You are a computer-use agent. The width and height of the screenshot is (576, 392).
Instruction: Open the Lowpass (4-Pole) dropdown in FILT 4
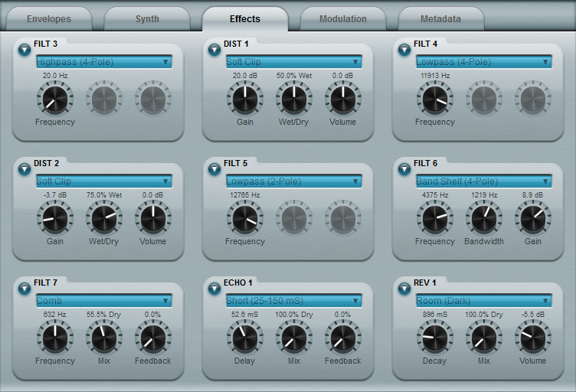[x=484, y=62]
